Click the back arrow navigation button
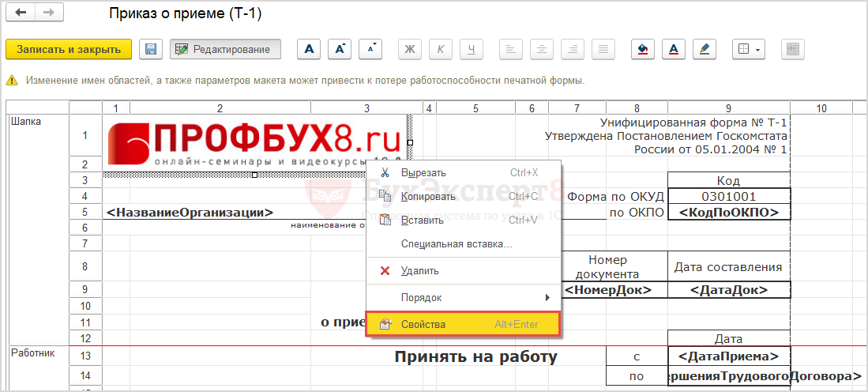The image size is (868, 392). pos(21,13)
